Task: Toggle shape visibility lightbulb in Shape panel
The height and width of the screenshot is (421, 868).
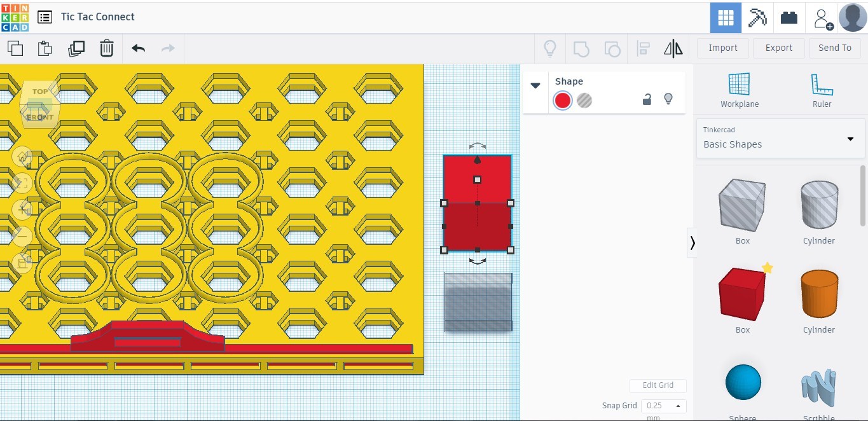Action: coord(668,99)
